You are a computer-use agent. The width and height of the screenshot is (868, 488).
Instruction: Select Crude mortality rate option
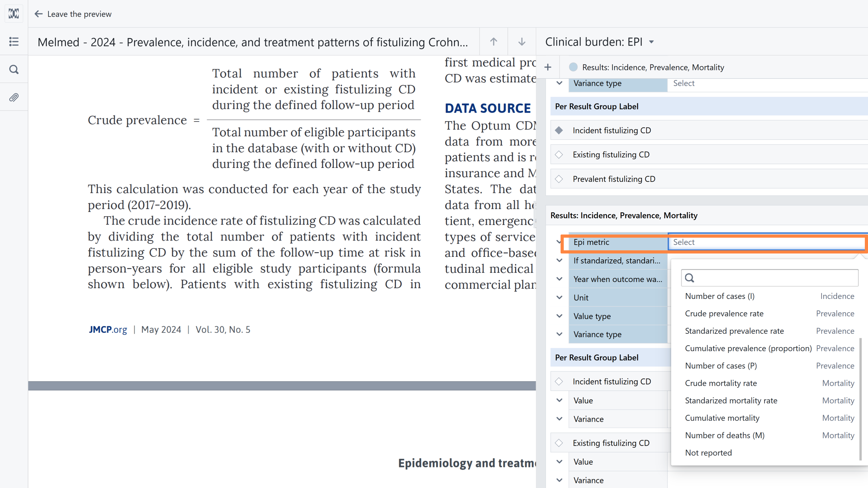pos(770,383)
